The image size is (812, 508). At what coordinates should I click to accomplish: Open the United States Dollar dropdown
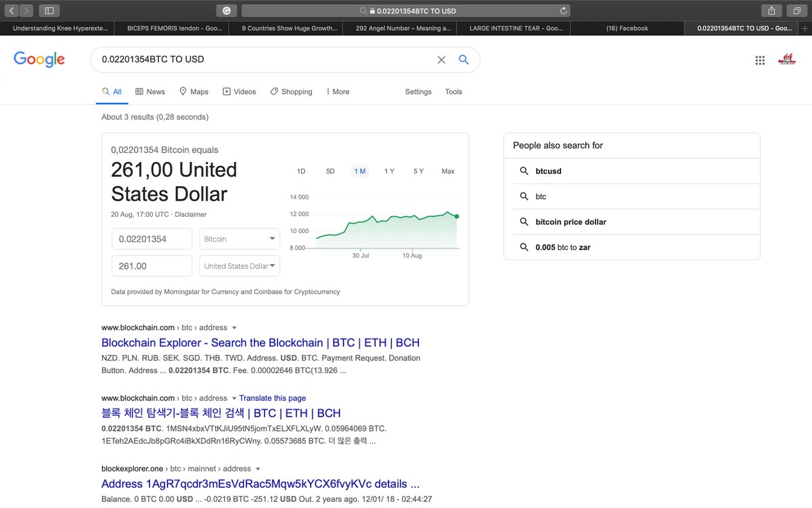coord(240,266)
